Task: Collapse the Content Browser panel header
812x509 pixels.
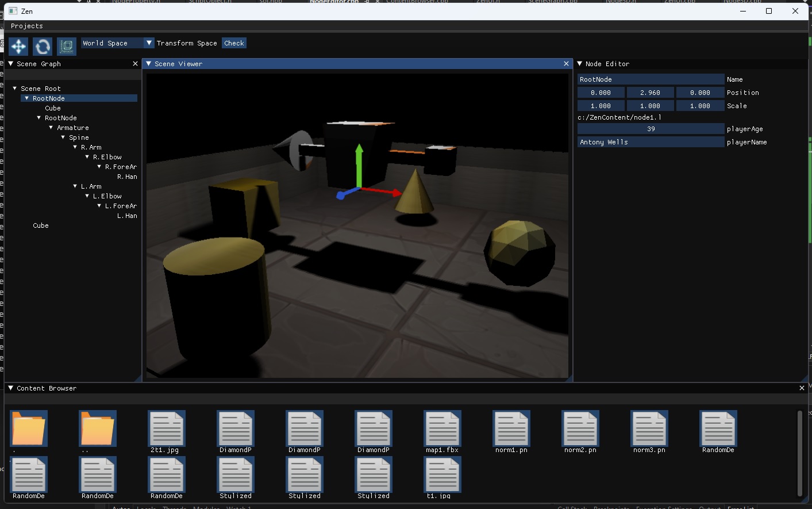Action: (10, 388)
